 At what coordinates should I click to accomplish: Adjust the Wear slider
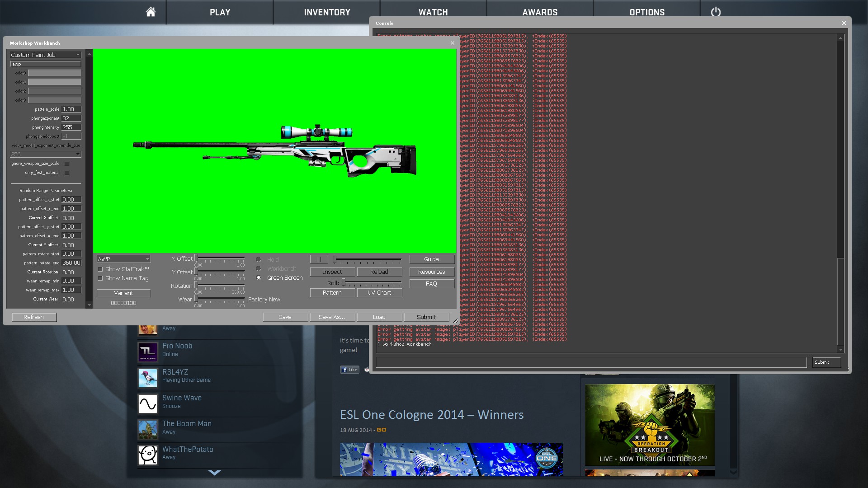(x=197, y=299)
